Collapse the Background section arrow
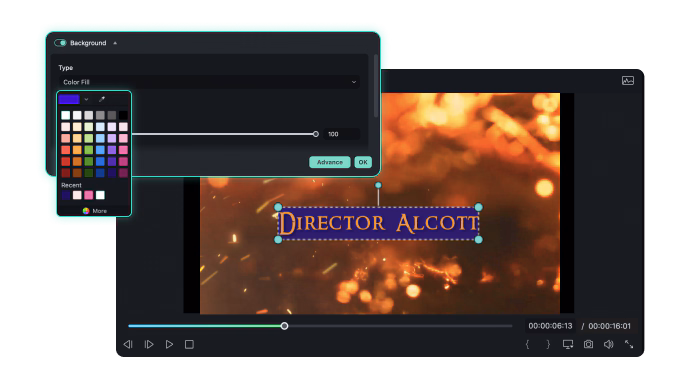The height and width of the screenshot is (390, 690). click(x=115, y=43)
